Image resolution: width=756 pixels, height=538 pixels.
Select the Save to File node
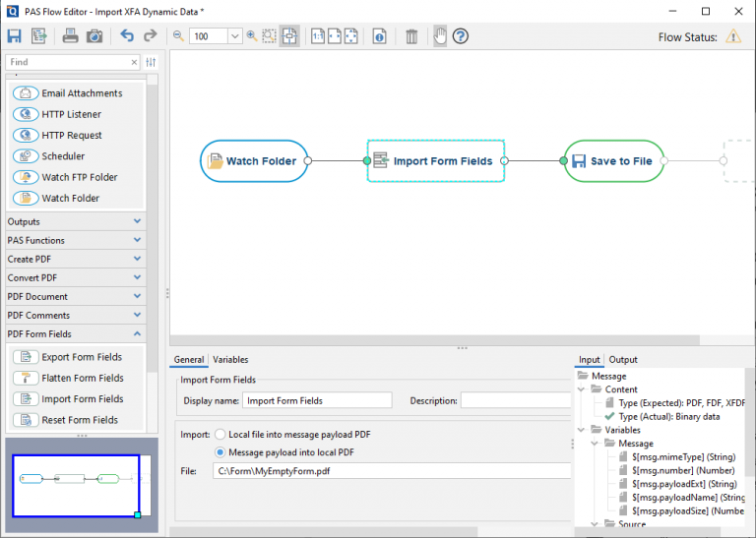[614, 161]
